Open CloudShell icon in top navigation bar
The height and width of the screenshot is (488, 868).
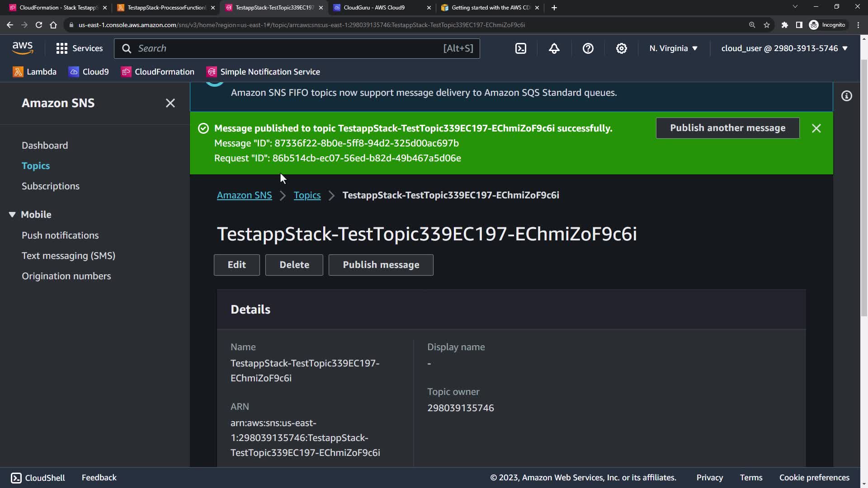[x=521, y=48]
